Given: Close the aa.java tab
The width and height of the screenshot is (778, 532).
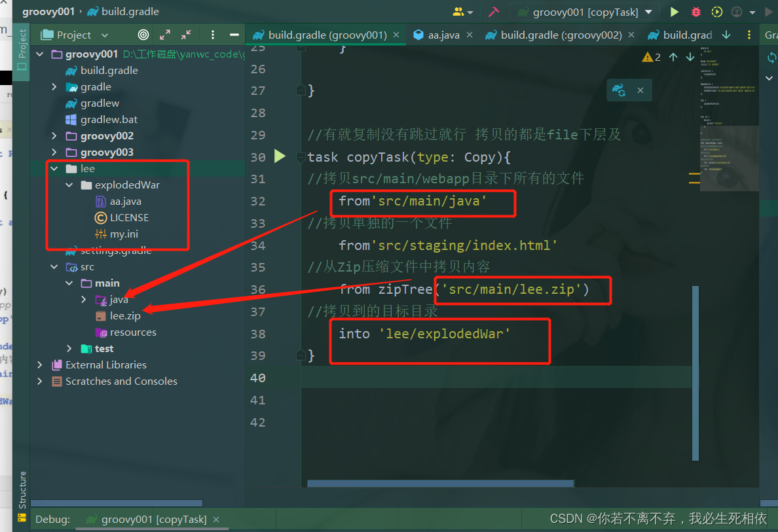Looking at the screenshot, I should tap(470, 35).
